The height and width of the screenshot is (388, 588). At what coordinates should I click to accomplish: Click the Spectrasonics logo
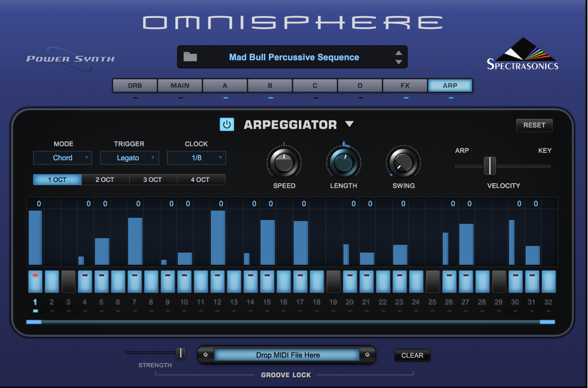point(523,54)
